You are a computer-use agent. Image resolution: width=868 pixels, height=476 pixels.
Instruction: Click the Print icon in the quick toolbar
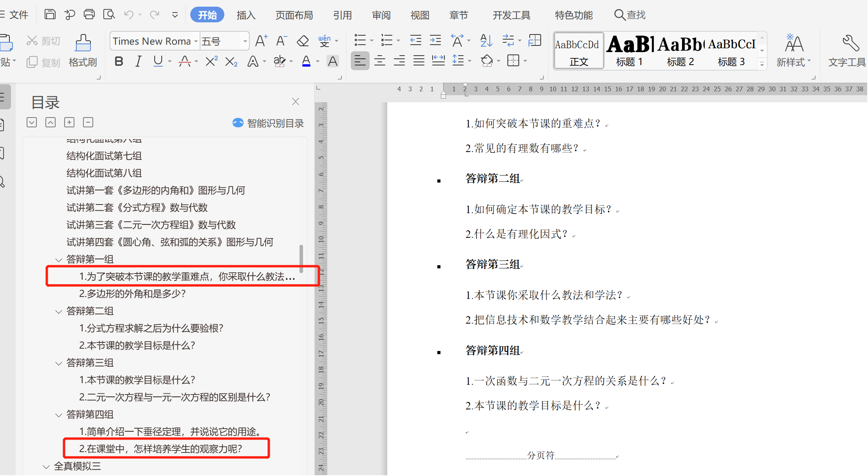pos(89,14)
